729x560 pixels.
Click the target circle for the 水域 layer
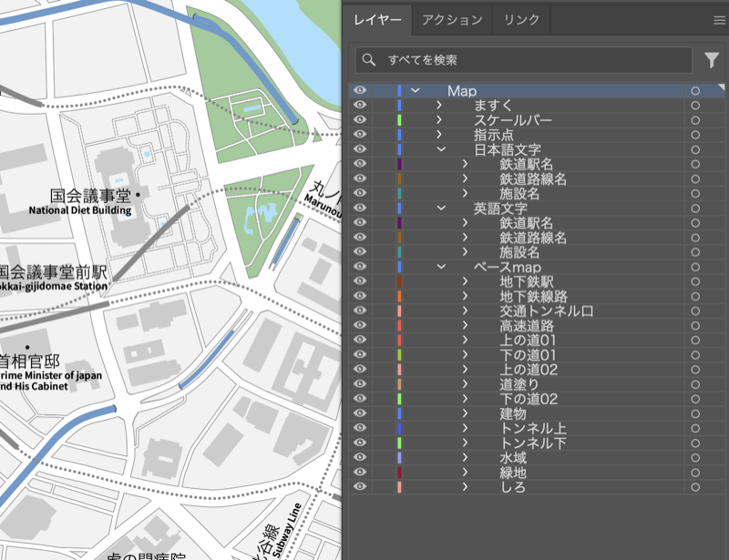[x=694, y=456]
